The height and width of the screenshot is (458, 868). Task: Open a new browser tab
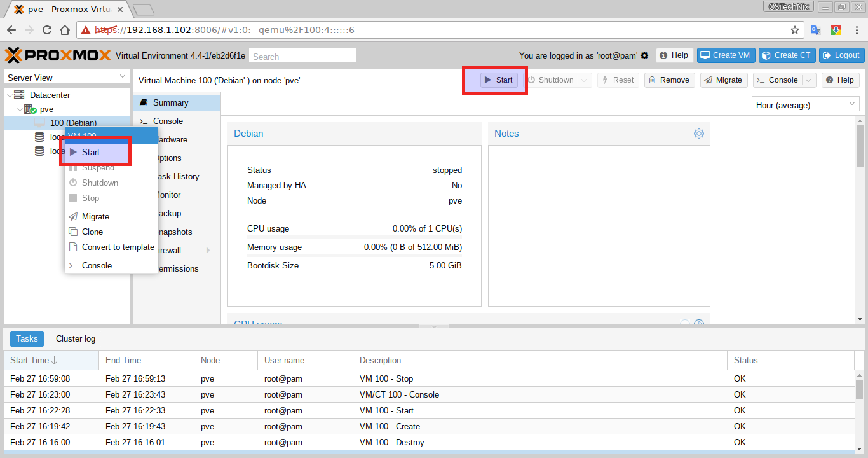click(144, 10)
